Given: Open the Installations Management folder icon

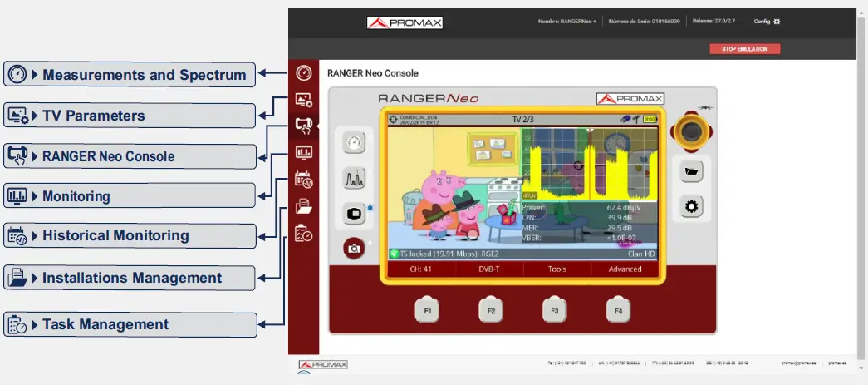Looking at the screenshot, I should tap(303, 206).
